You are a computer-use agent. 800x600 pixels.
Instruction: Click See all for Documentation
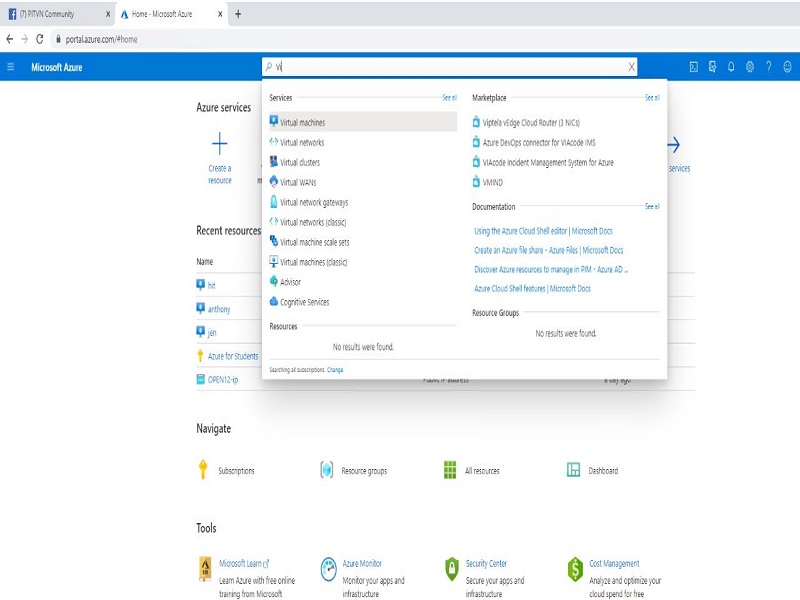(652, 207)
